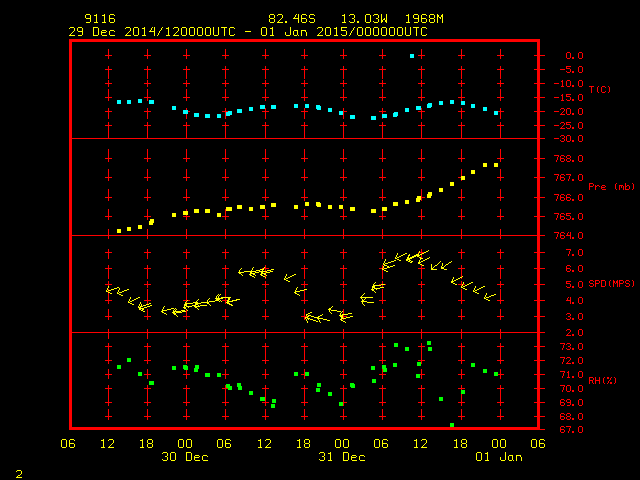Image resolution: width=640 pixels, height=480 pixels.
Task: Click the -5.0 temperature tick value
Action: 571,69
